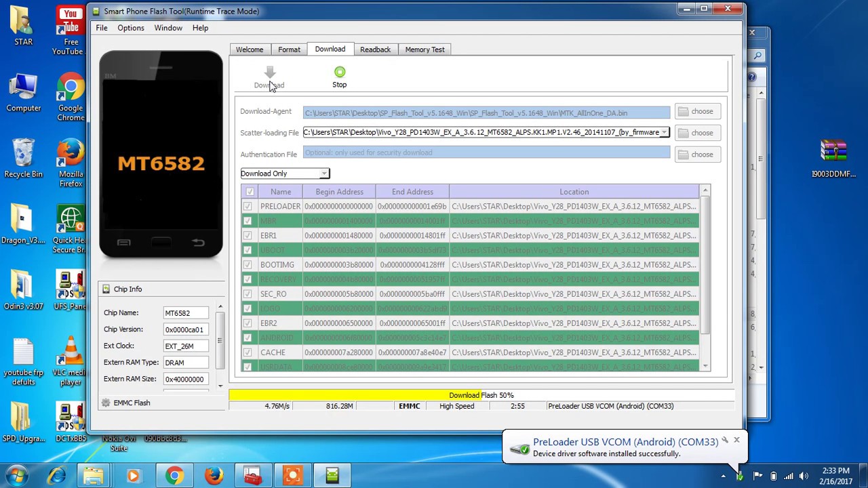Image resolution: width=868 pixels, height=488 pixels.
Task: Toggle EBR1 partition checkbox
Action: coord(248,235)
